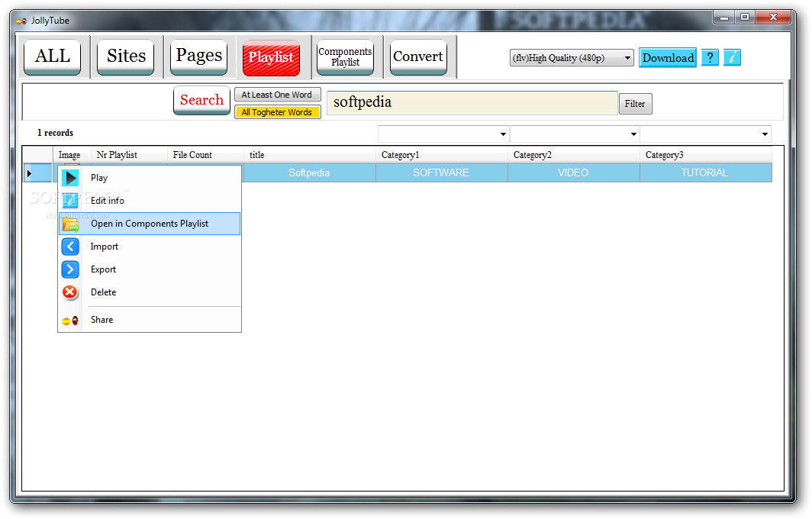Open the Components Playlist tab
812x519 pixels.
[x=346, y=57]
